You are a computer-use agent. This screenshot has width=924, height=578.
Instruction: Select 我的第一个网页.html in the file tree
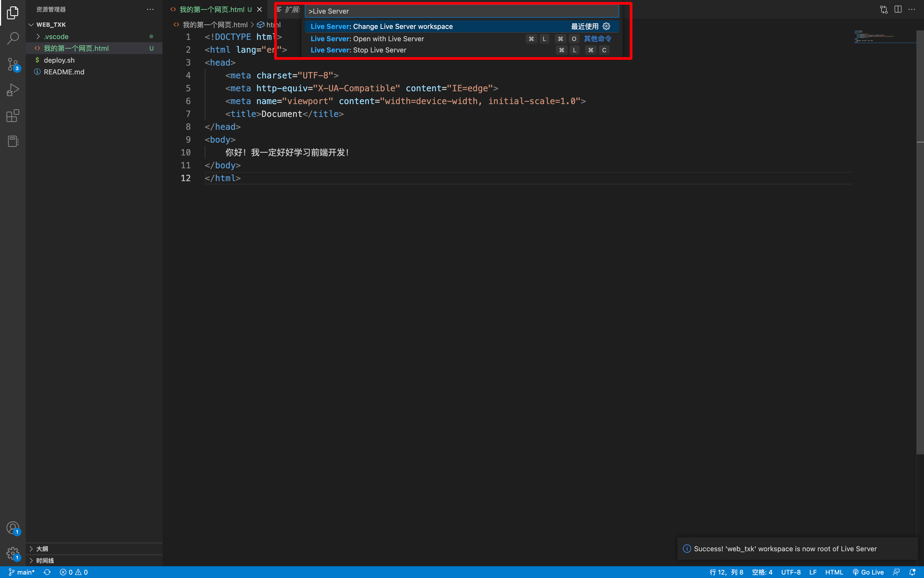pyautogui.click(x=94, y=48)
